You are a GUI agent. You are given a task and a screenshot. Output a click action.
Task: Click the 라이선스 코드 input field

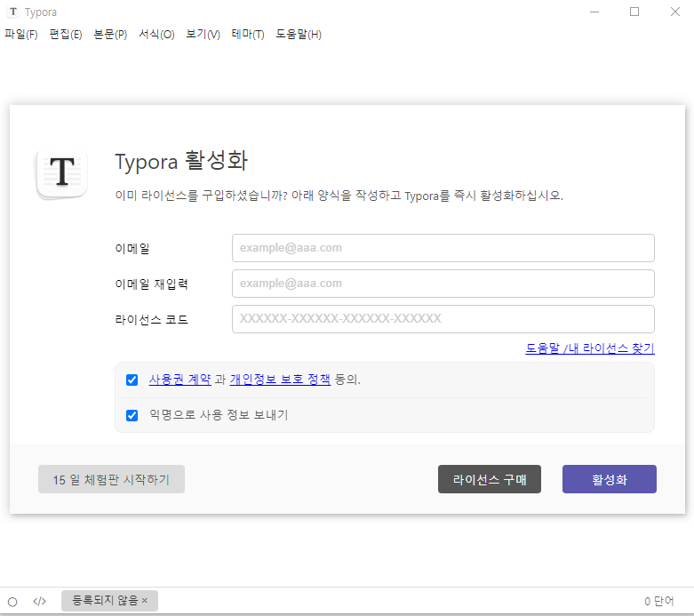443,319
